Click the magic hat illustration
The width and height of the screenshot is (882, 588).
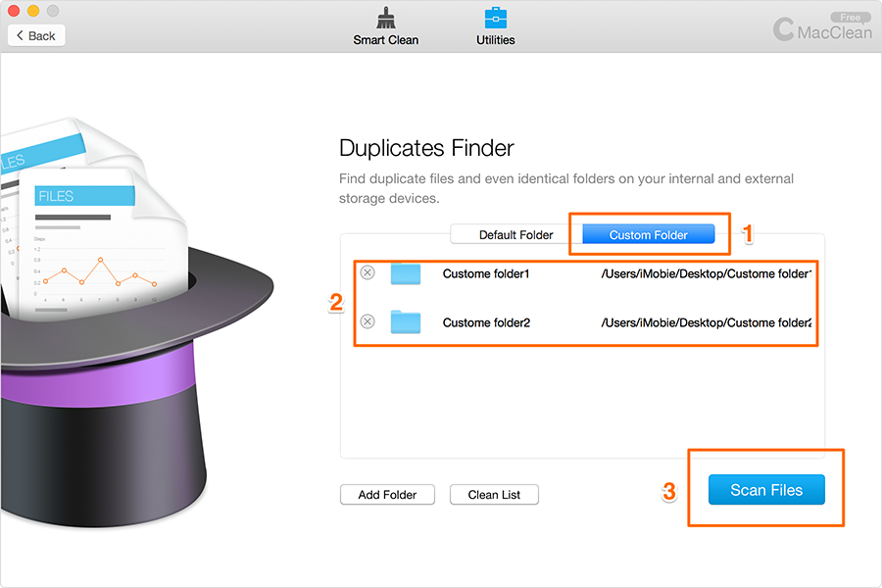(147, 392)
